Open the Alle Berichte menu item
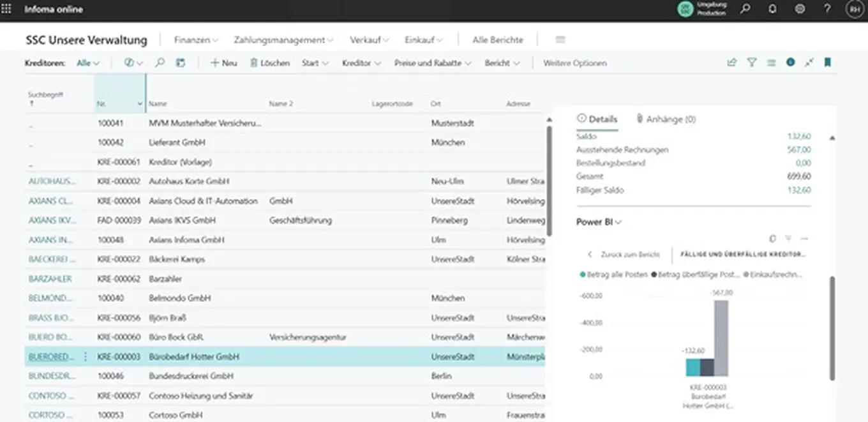This screenshot has height=422, width=868. [x=497, y=40]
